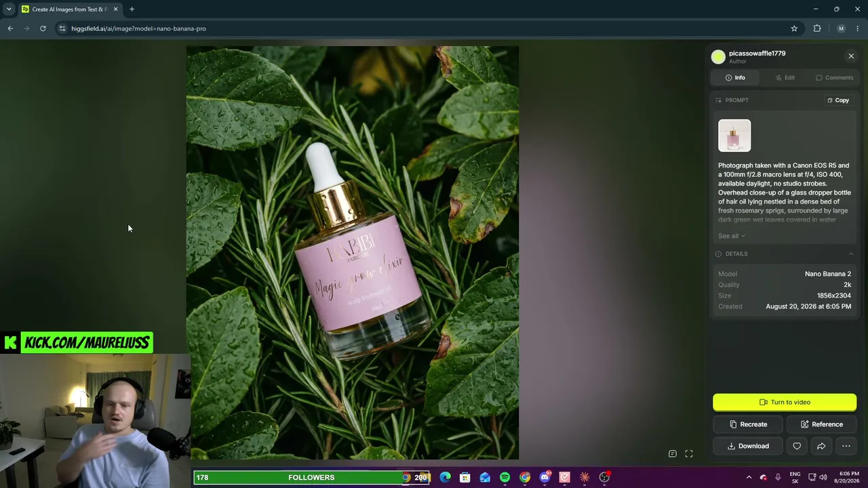Click the microphone icon in system tray
The width and height of the screenshot is (868, 488).
778,478
